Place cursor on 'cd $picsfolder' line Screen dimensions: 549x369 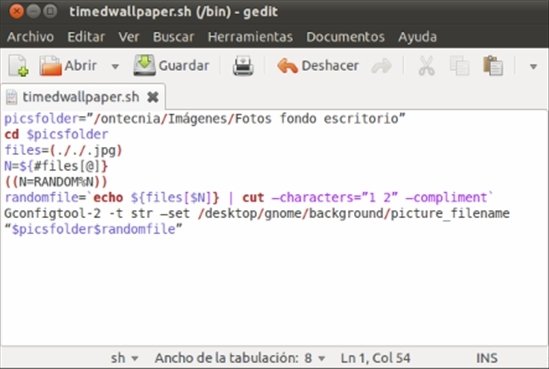[x=56, y=134]
